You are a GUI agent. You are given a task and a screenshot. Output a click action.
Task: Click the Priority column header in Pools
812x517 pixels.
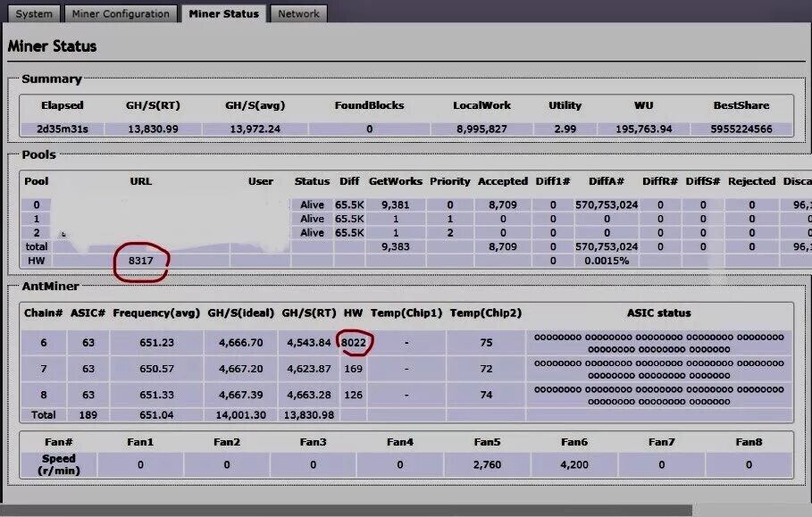[x=449, y=181]
